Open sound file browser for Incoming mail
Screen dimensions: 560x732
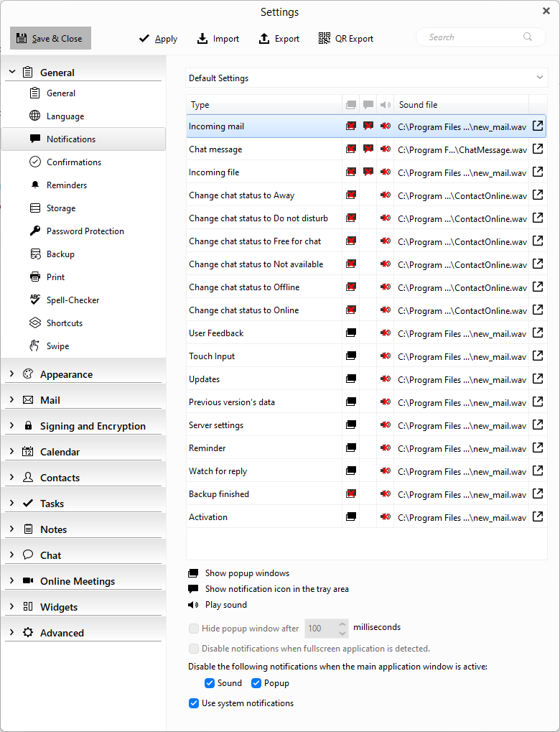pyautogui.click(x=538, y=126)
